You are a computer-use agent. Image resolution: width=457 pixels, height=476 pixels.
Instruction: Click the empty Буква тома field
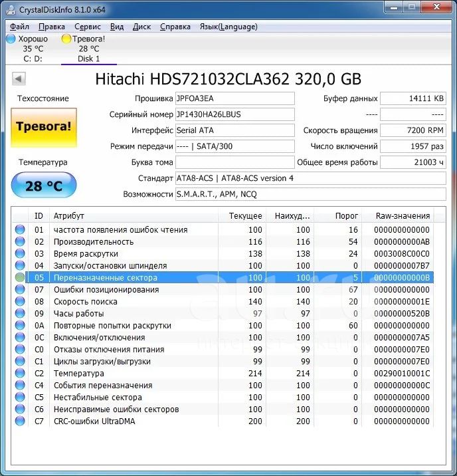(234, 162)
